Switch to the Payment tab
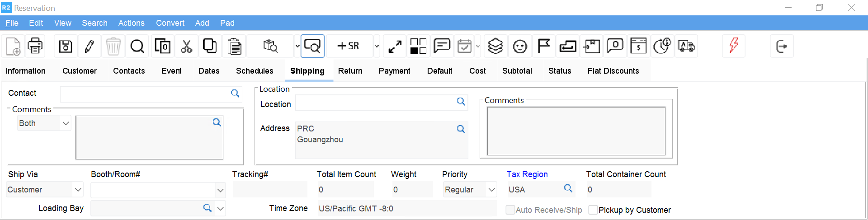Image resolution: width=868 pixels, height=220 pixels. [x=394, y=71]
